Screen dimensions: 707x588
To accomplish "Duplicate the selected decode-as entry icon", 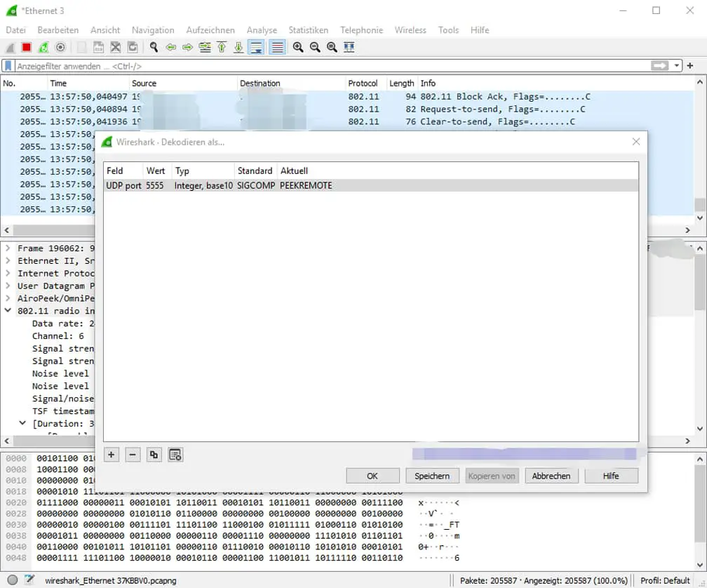I will [x=154, y=455].
